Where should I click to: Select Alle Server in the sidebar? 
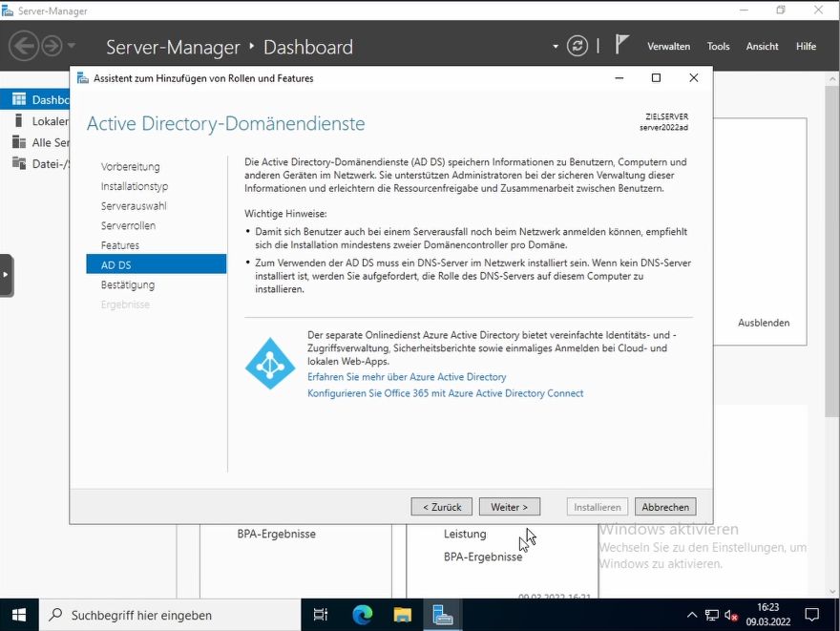pyautogui.click(x=34, y=142)
